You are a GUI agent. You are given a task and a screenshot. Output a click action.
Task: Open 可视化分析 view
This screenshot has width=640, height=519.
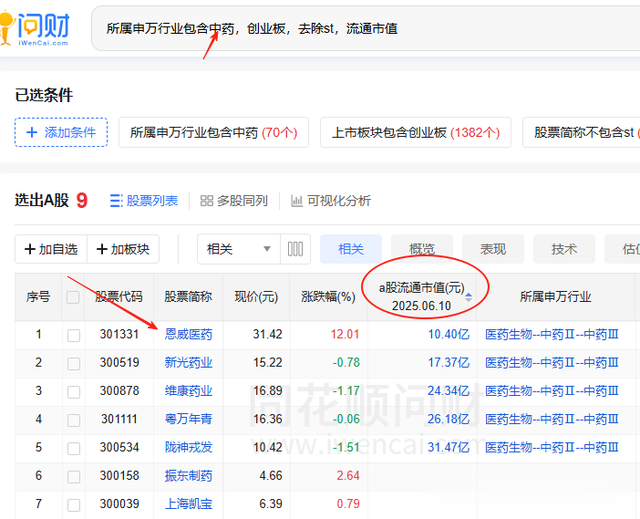(331, 200)
